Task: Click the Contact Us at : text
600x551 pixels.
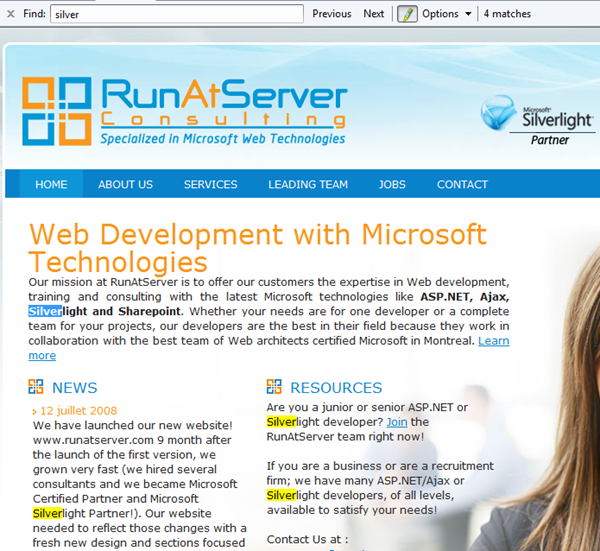Action: tap(307, 540)
